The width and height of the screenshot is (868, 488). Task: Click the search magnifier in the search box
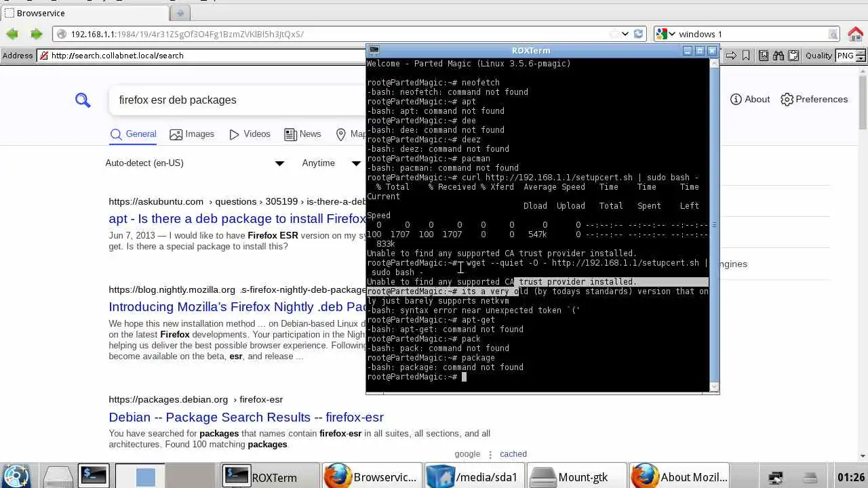coord(833,34)
